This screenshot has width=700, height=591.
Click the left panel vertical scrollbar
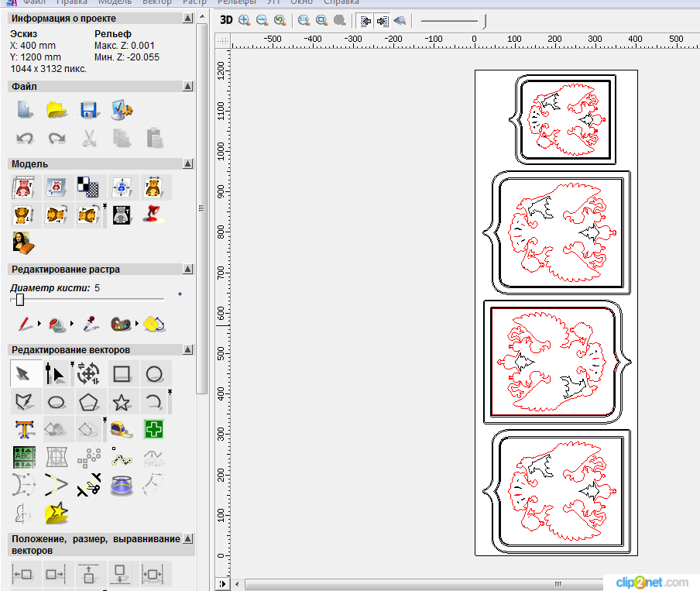coord(202,208)
